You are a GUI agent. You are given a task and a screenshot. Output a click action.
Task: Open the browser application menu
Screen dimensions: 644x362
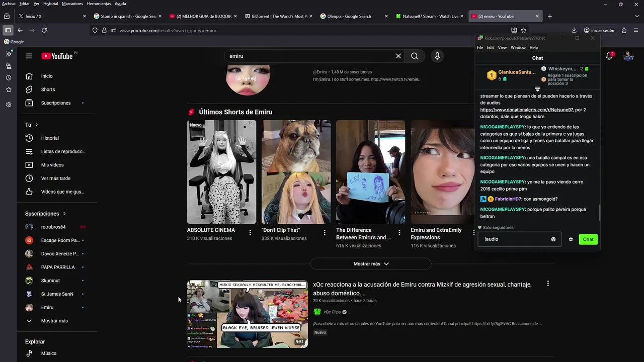[637, 30]
